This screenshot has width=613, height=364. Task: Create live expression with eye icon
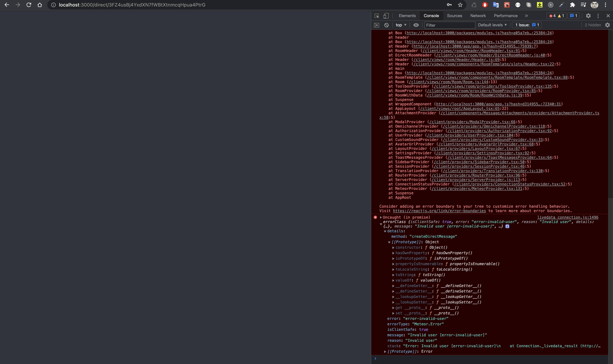pyautogui.click(x=416, y=25)
